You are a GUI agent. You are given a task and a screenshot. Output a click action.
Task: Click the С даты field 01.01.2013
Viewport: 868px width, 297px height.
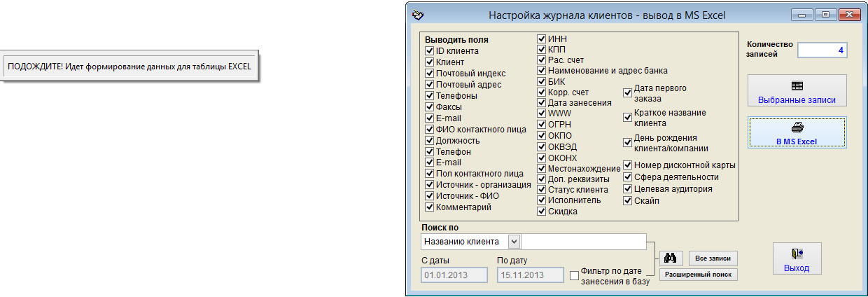click(454, 275)
